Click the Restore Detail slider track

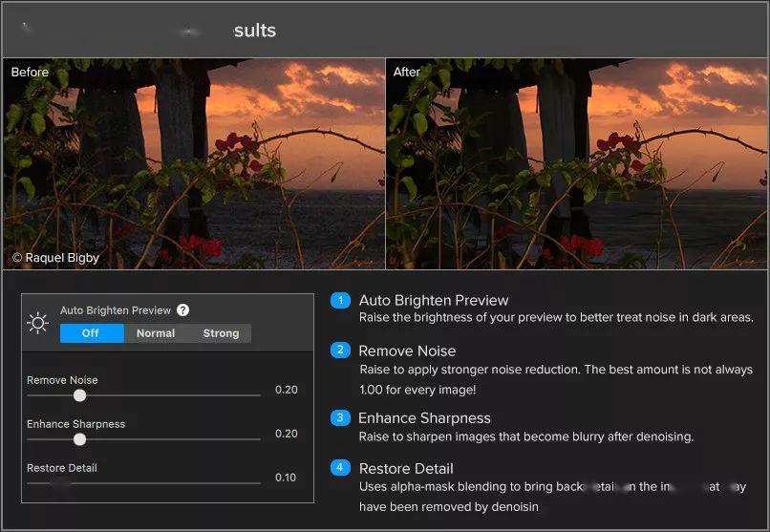143,483
